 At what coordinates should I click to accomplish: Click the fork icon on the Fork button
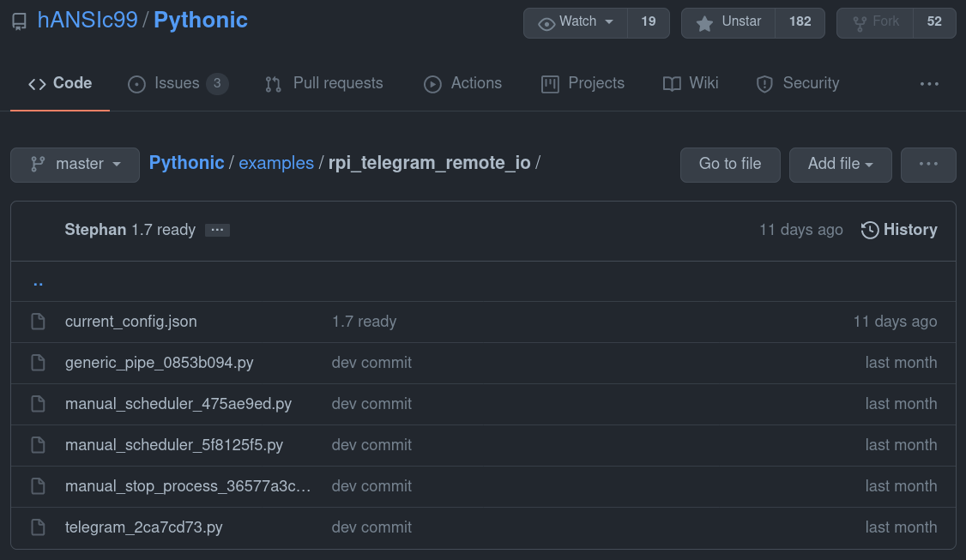tap(859, 22)
